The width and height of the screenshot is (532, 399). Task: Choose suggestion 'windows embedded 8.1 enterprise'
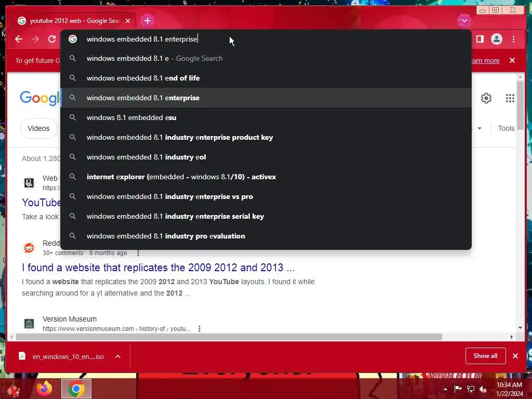click(x=266, y=98)
